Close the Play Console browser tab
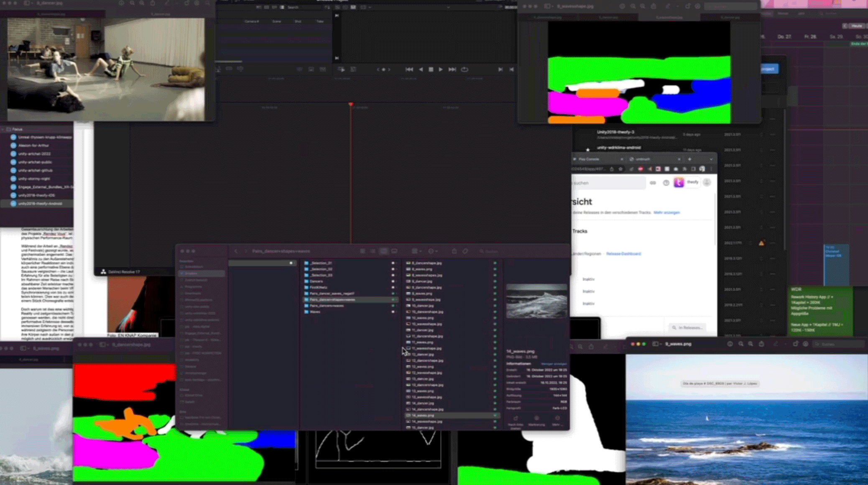 pyautogui.click(x=622, y=159)
